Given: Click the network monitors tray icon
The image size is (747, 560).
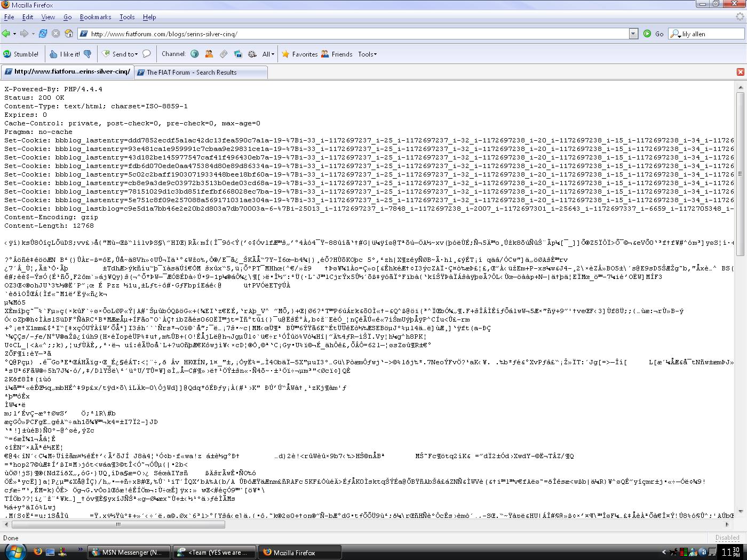Looking at the screenshot, I should [x=712, y=552].
